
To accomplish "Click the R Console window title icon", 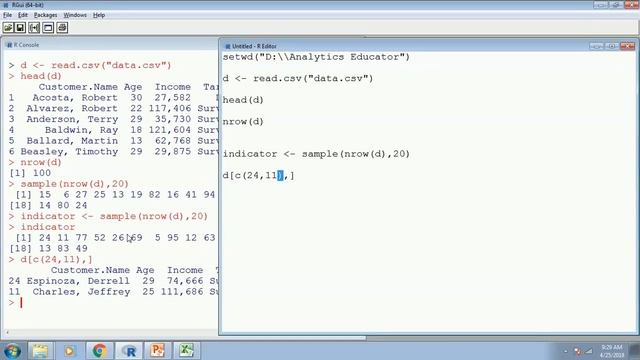I will coord(9,45).
